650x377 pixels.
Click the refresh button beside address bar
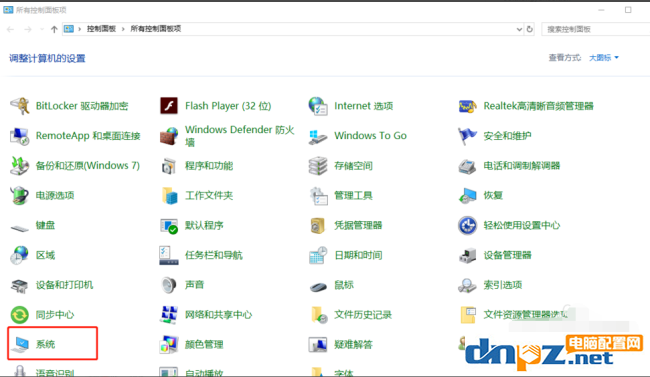click(530, 29)
